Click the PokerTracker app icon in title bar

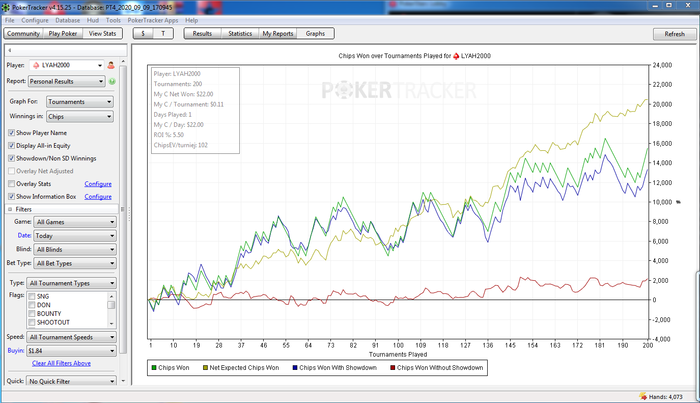7,6
